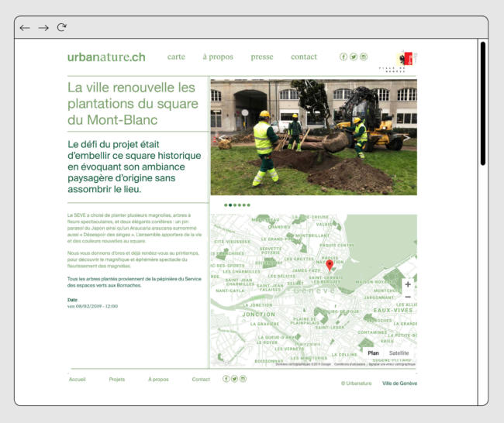Viewport: 504px width, 423px height.
Task: Zoom out the map with minus button
Action: click(408, 297)
